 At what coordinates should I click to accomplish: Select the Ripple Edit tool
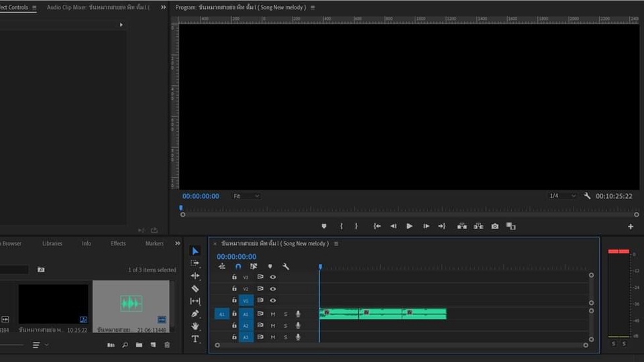[195, 276]
